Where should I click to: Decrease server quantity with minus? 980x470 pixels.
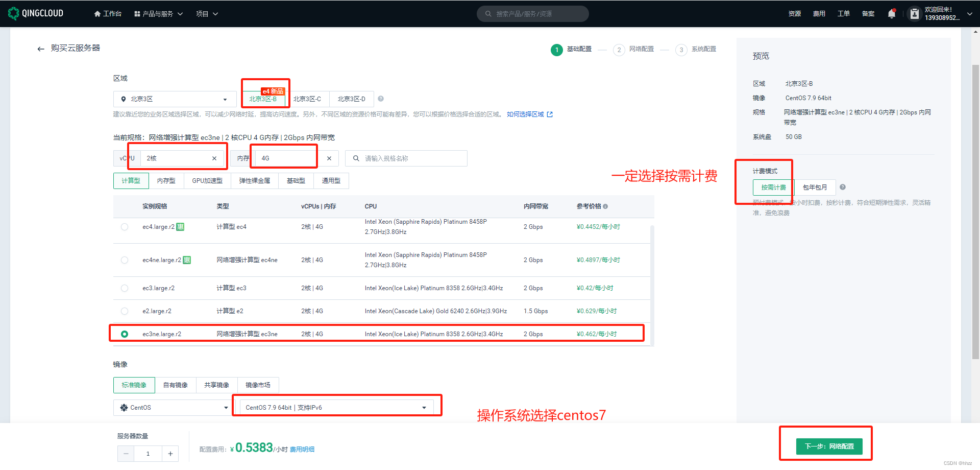126,454
